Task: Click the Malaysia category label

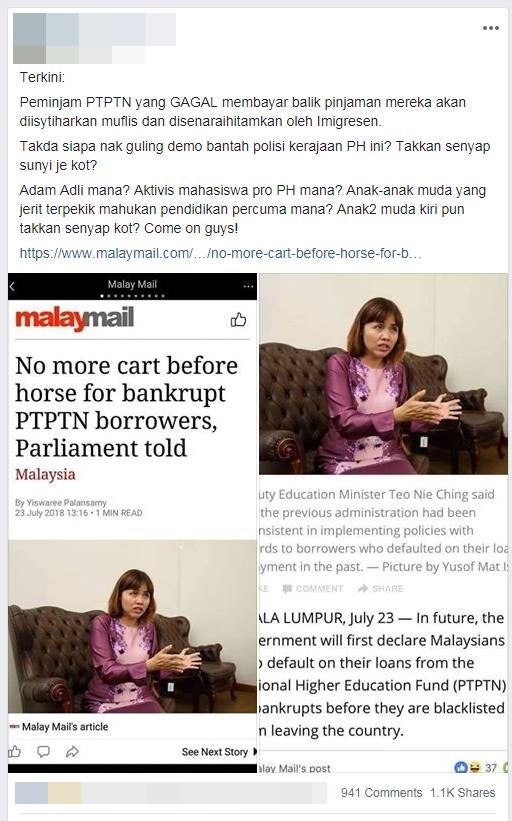Action: (45, 474)
